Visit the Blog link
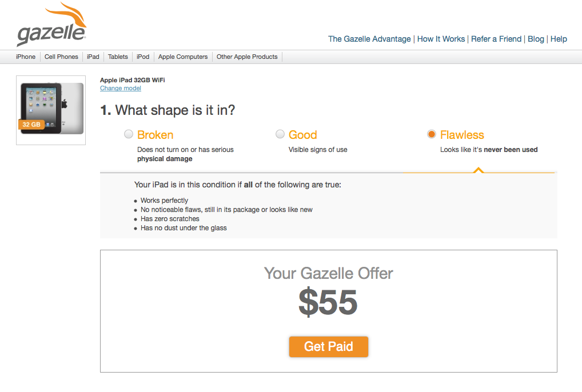Image resolution: width=582 pixels, height=392 pixels. (536, 39)
